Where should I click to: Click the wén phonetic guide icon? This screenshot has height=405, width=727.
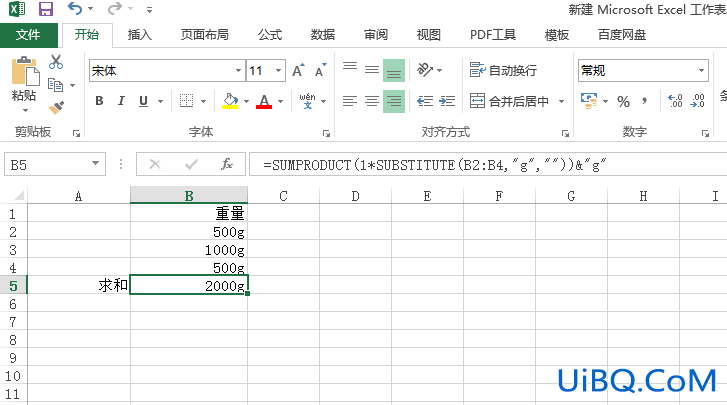click(x=307, y=101)
